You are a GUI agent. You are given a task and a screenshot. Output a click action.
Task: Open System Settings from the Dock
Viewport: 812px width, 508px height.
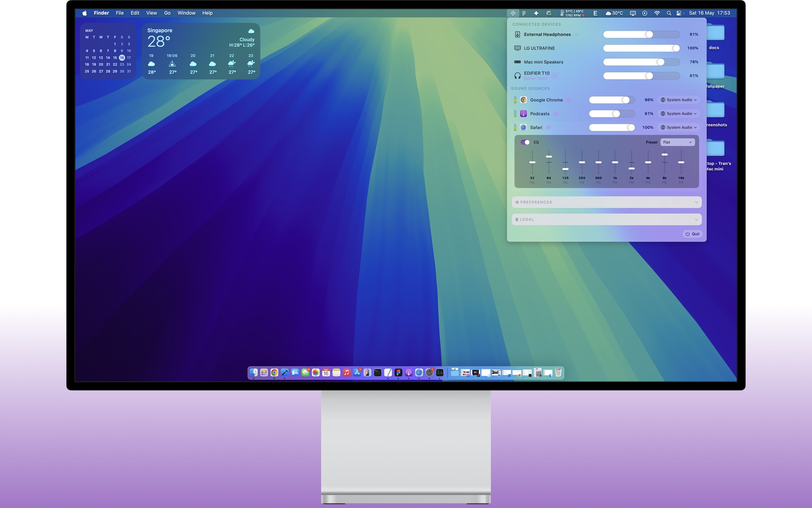pyautogui.click(x=429, y=372)
